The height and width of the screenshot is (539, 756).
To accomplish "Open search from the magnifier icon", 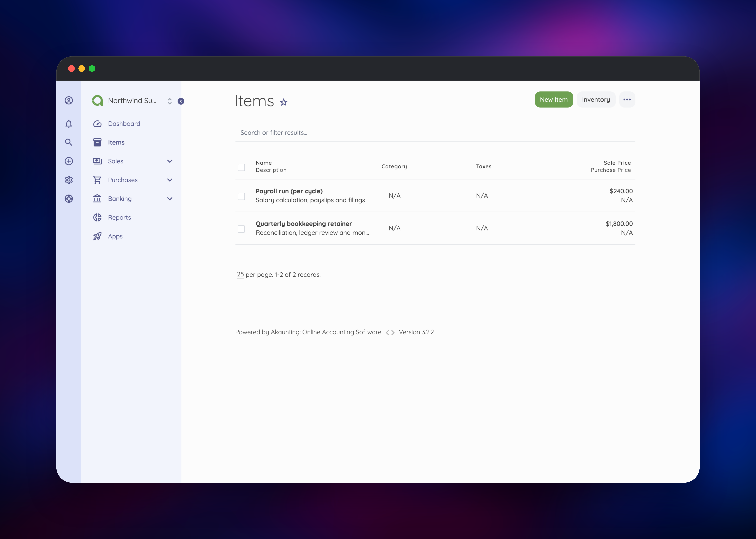I will tap(69, 142).
